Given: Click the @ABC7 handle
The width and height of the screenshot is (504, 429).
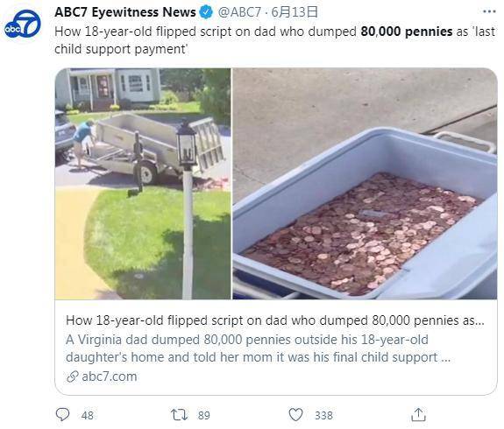Looking at the screenshot, I should pyautogui.click(x=239, y=12).
